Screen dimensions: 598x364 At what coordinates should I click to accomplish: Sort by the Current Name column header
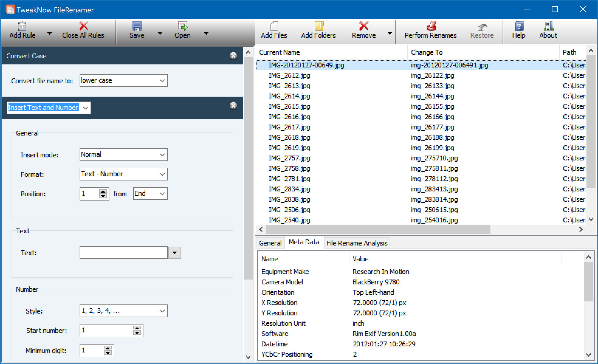coord(332,52)
